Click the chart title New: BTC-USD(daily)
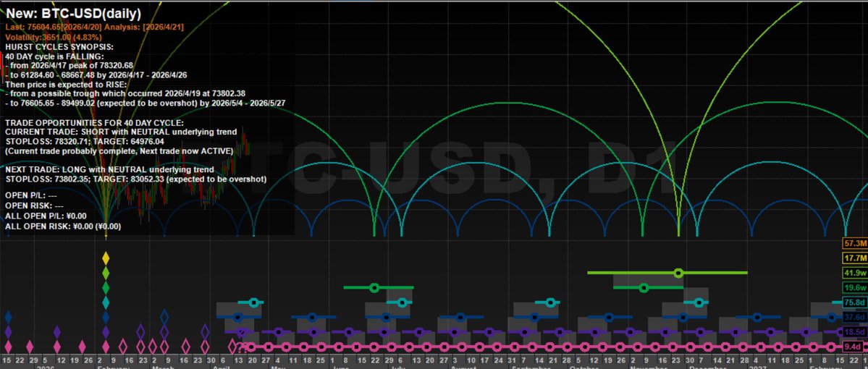Screen dimensions: 868x369 (x=74, y=14)
